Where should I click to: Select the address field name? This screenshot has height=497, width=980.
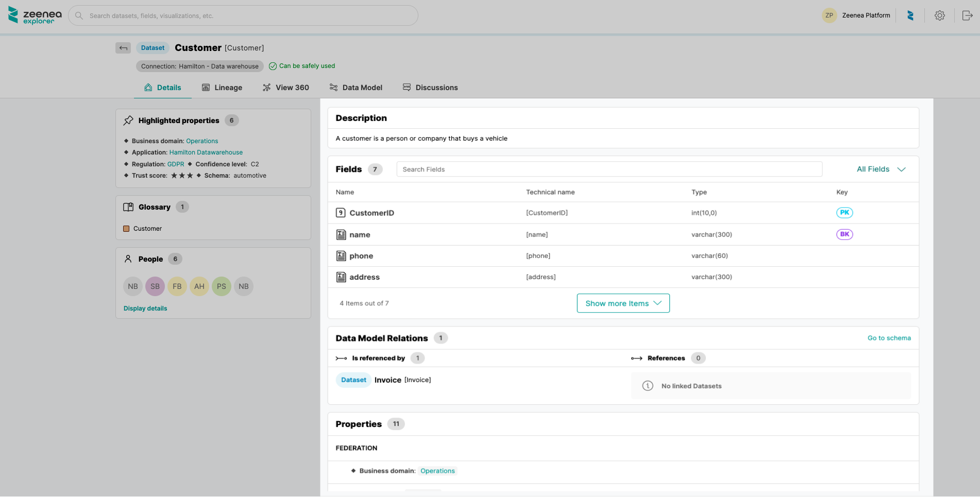[x=364, y=277]
